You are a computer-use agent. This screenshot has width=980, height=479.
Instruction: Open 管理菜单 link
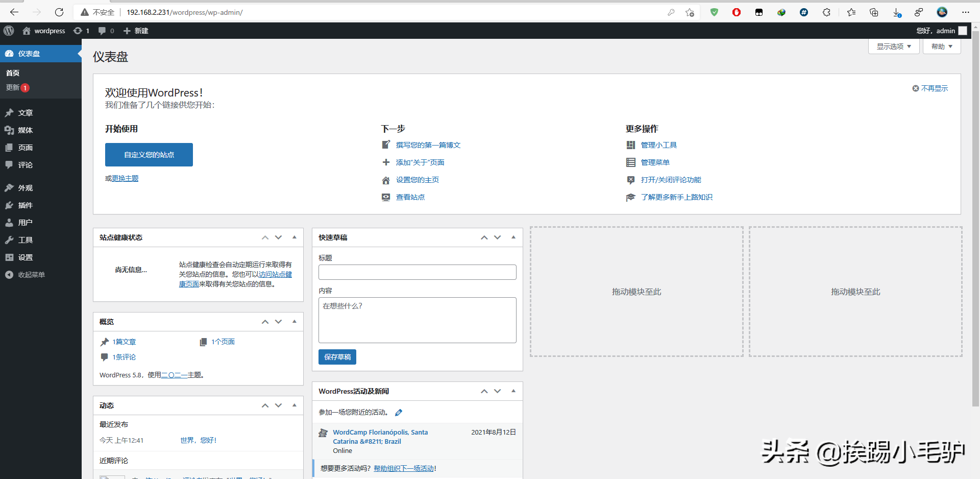[x=655, y=162]
